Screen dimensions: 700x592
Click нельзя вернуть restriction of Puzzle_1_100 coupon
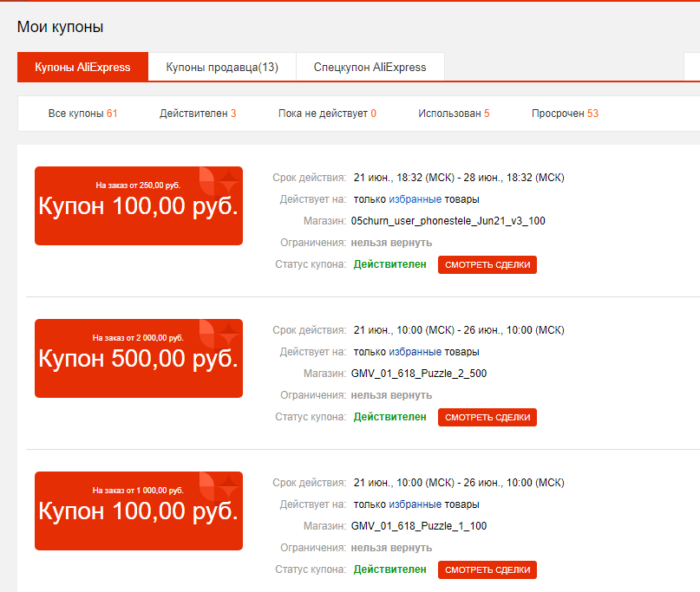391,548
